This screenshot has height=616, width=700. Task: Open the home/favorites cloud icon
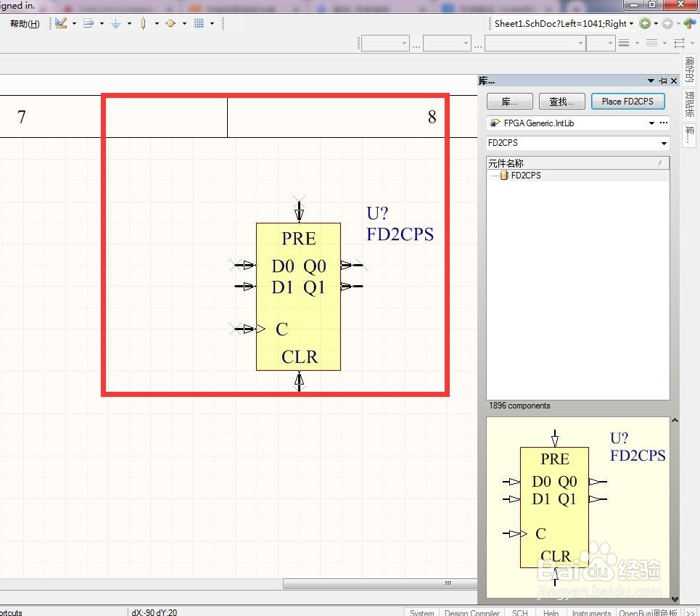[x=690, y=23]
